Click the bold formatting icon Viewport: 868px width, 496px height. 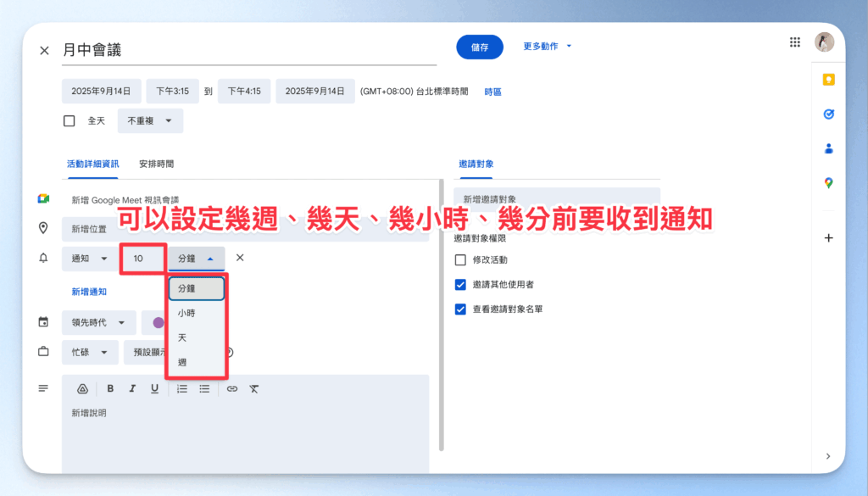pyautogui.click(x=110, y=388)
